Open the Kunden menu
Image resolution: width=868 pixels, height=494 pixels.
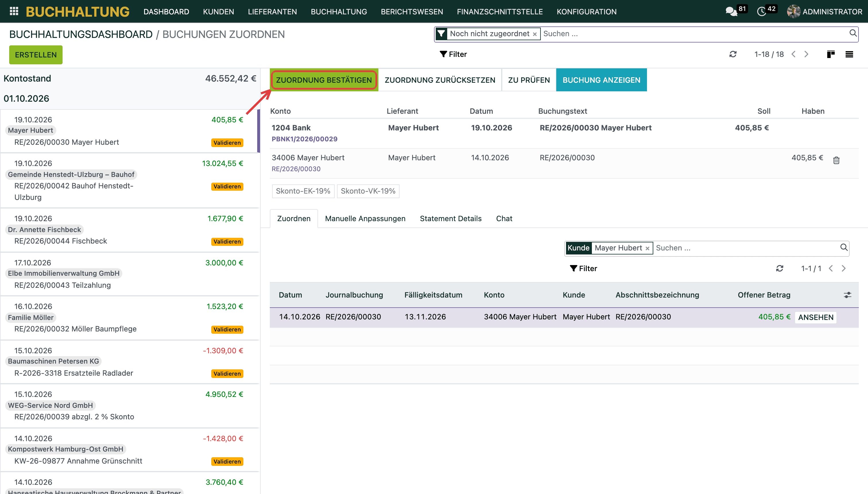(218, 11)
